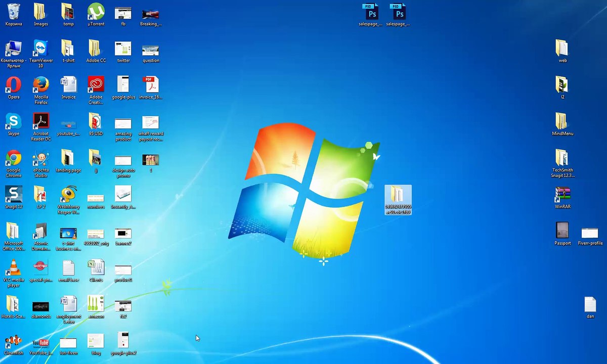The width and height of the screenshot is (607, 364).
Task: Select the LP 2 folder
Action: point(41,197)
